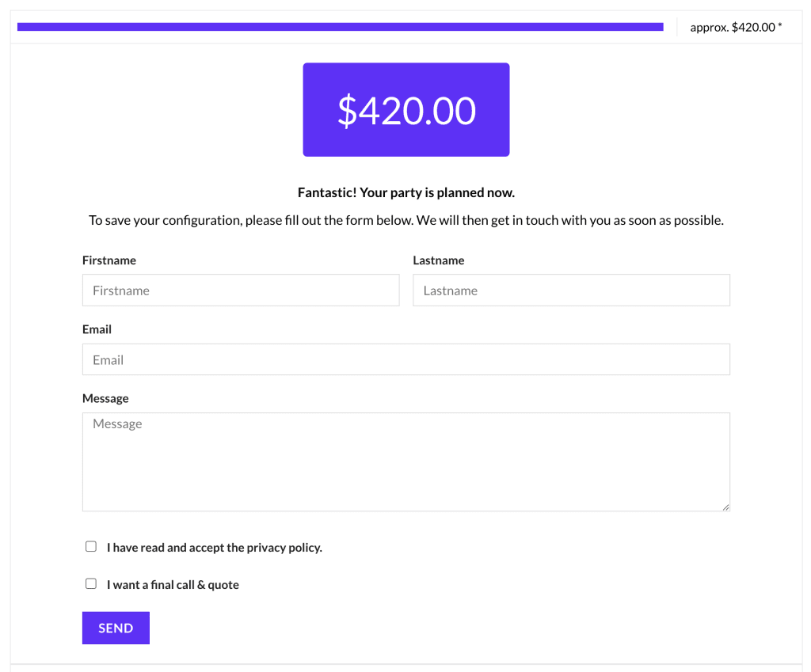The width and height of the screenshot is (811, 672).
Task: Select the Lastname input field
Action: click(571, 290)
